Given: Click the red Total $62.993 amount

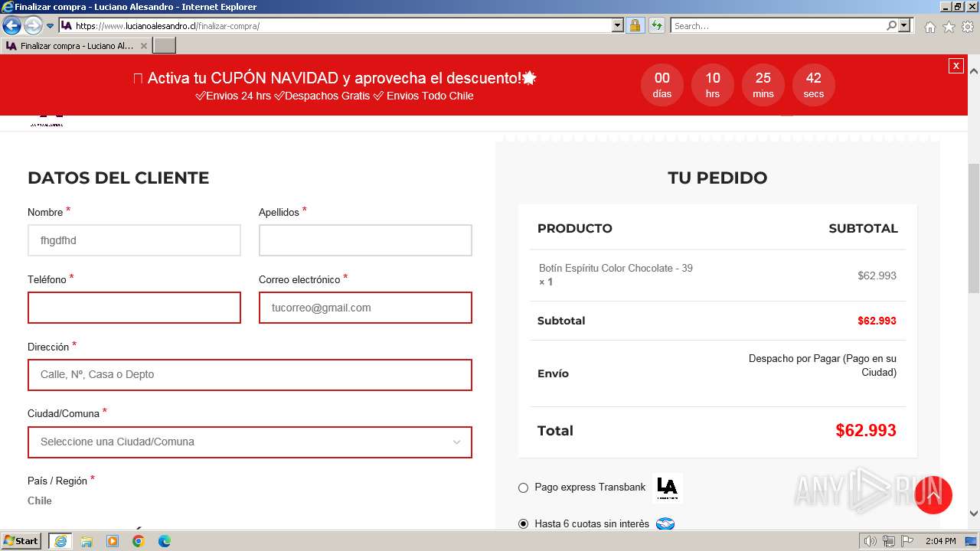Looking at the screenshot, I should [x=866, y=430].
